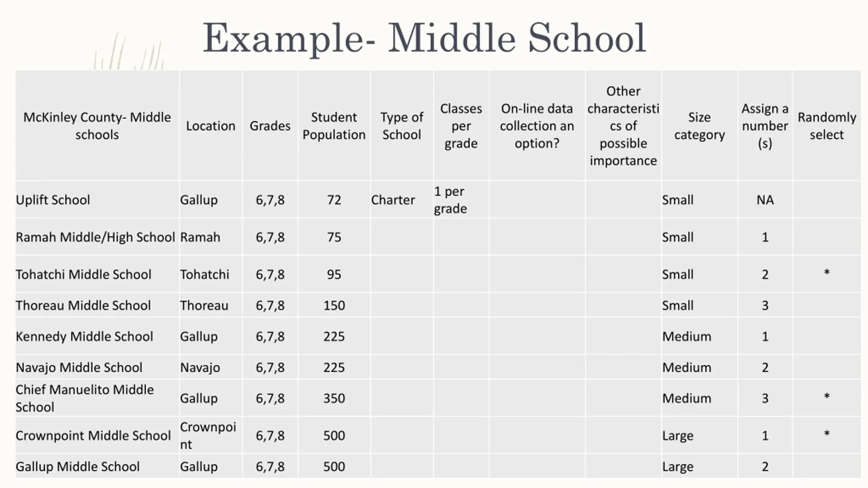Click the "Size category" column header
868x488 pixels.
click(x=699, y=126)
